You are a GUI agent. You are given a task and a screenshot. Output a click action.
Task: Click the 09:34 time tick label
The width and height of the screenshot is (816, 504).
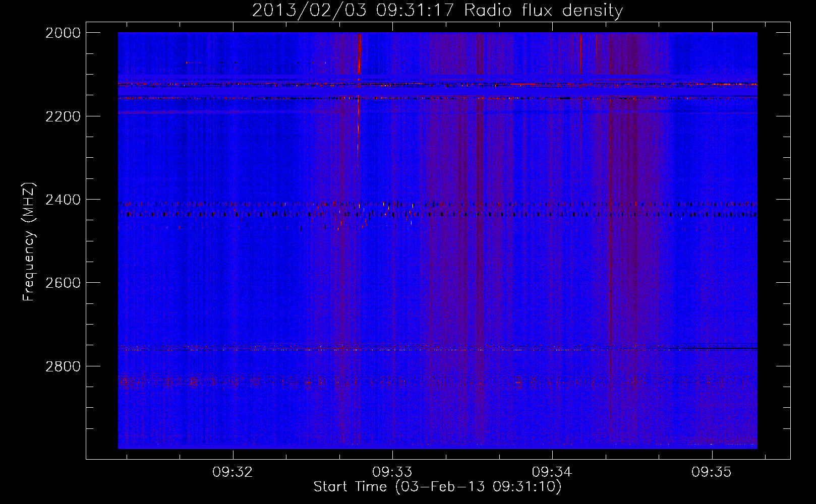click(552, 472)
